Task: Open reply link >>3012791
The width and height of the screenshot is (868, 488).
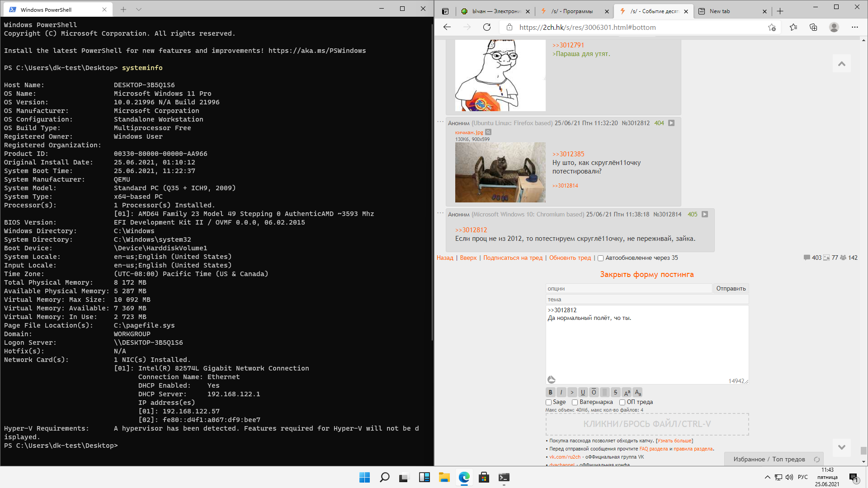Action: (568, 45)
